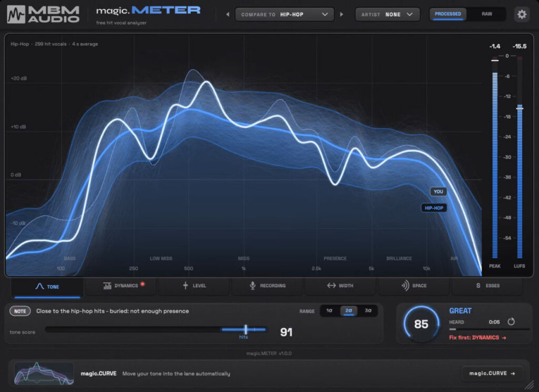Select the 1σ range option
Viewport: 539px width, 392px height.
[x=330, y=310]
